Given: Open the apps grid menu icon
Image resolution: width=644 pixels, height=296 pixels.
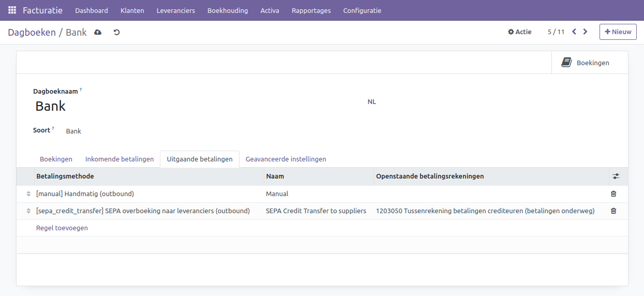Looking at the screenshot, I should pos(12,10).
